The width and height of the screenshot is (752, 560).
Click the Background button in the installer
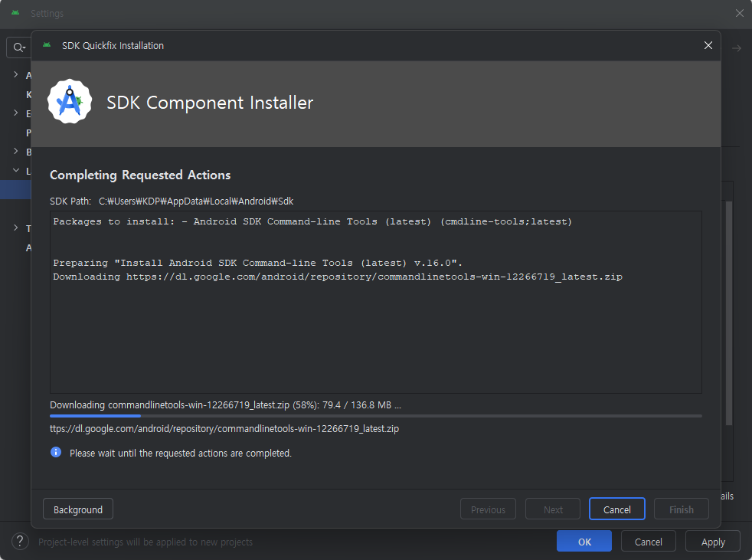[x=77, y=509]
